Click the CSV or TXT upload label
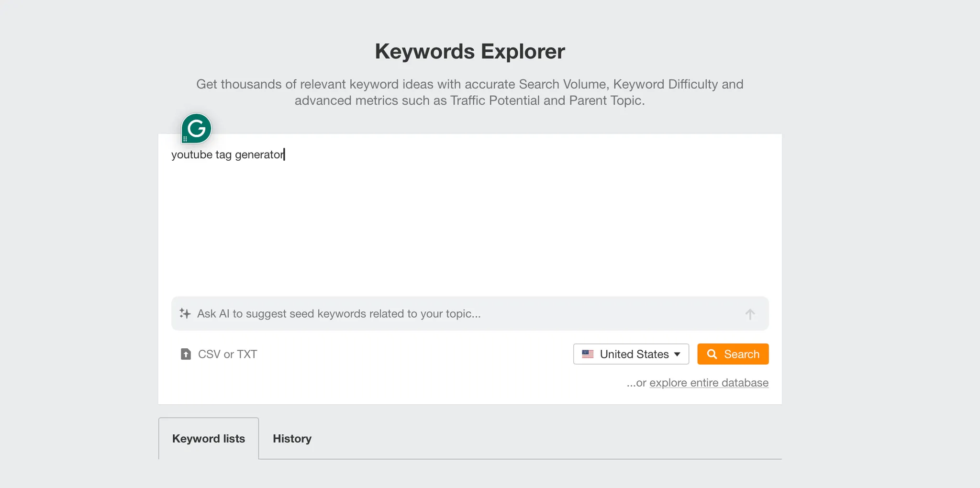980x488 pixels. tap(227, 354)
